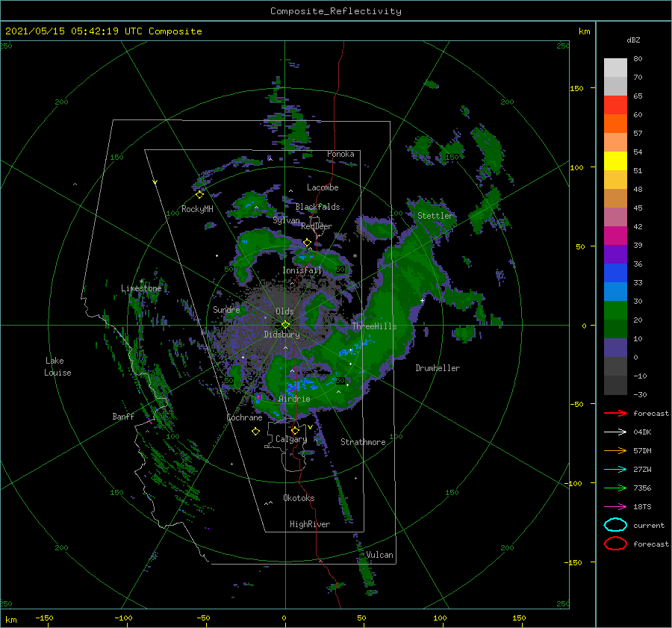Click the HighRiver label
This screenshot has height=628, width=672.
coord(310,524)
